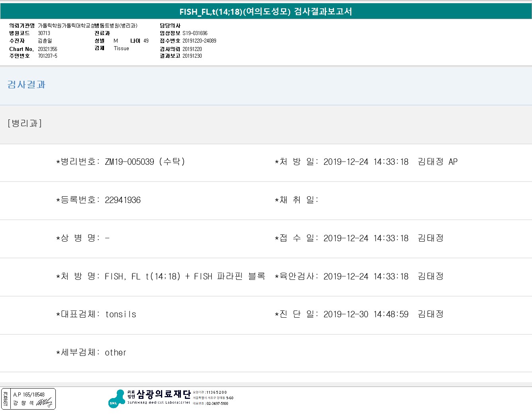Select pathology number ZM19-005039 (수탁)
Image resolution: width=532 pixels, height=414 pixels.
point(145,162)
